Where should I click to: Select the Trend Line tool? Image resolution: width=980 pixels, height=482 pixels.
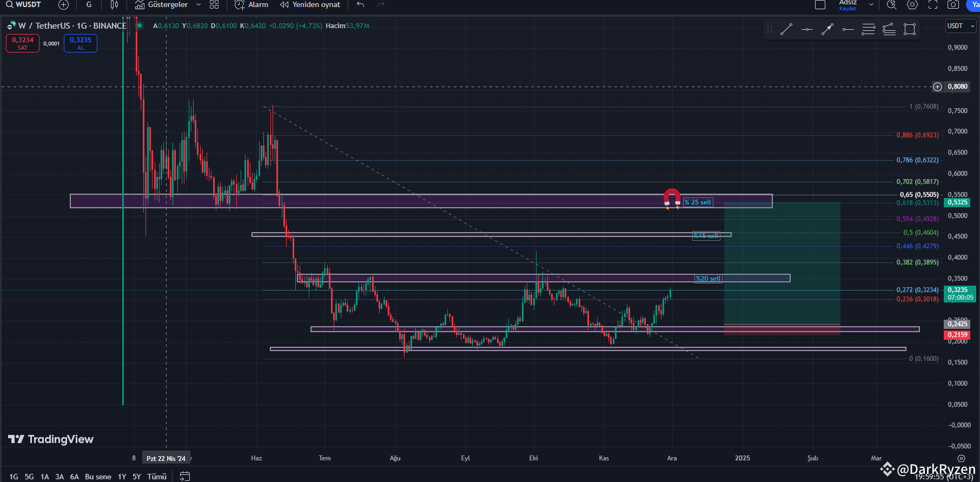786,29
